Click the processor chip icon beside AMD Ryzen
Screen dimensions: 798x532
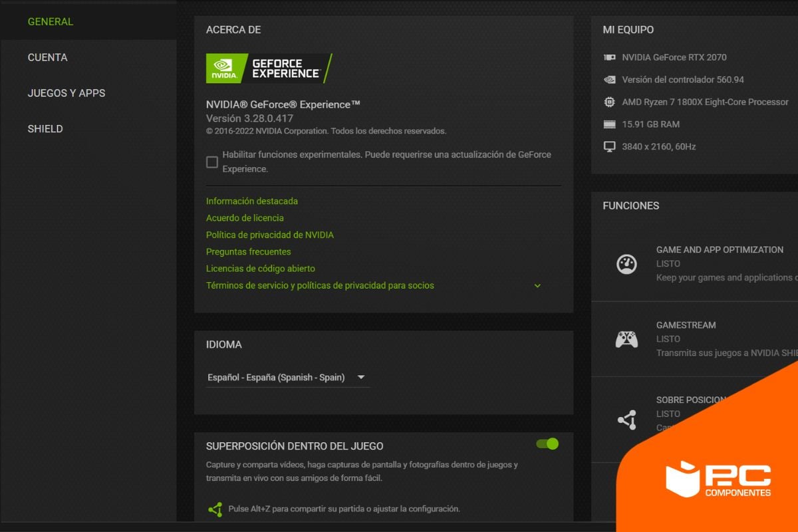(609, 102)
